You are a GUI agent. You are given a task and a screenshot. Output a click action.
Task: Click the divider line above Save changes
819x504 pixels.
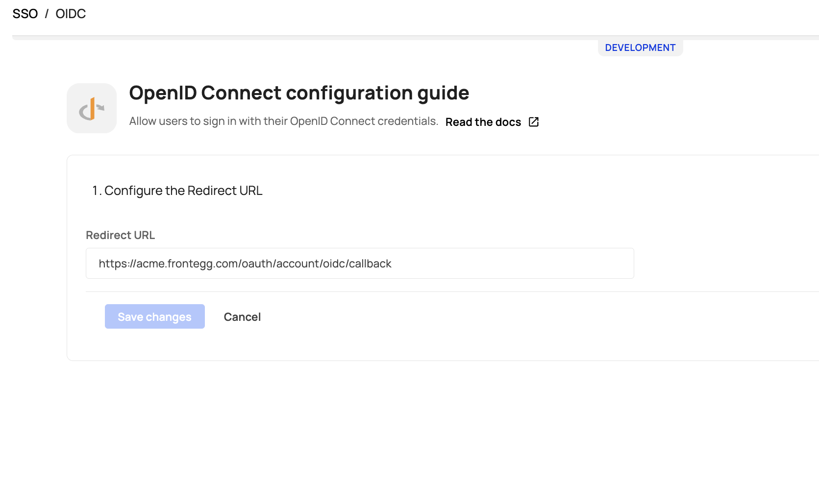pyautogui.click(x=441, y=292)
